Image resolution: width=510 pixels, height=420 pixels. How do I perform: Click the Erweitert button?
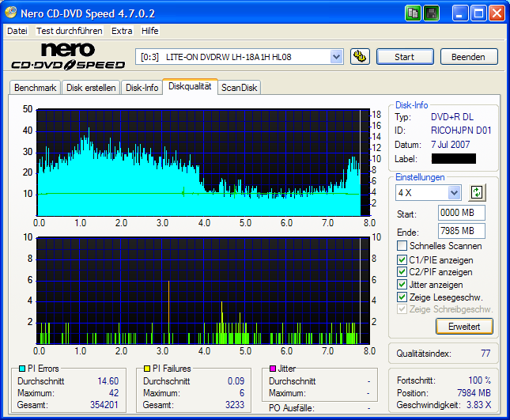coord(464,326)
